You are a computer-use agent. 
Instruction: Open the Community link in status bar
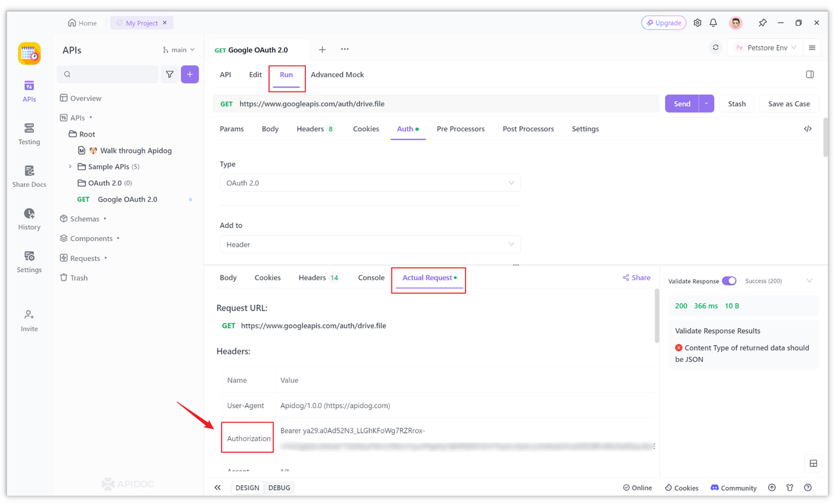734,488
